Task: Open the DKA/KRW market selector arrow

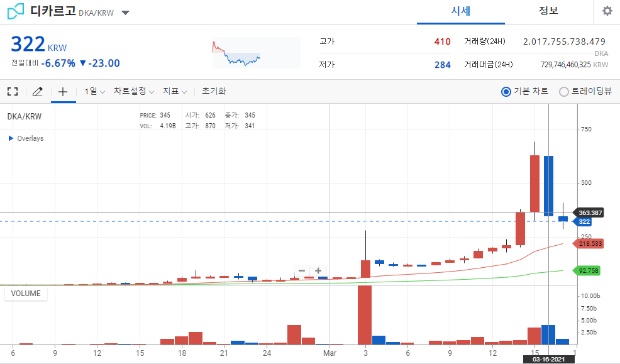Action: tap(125, 13)
